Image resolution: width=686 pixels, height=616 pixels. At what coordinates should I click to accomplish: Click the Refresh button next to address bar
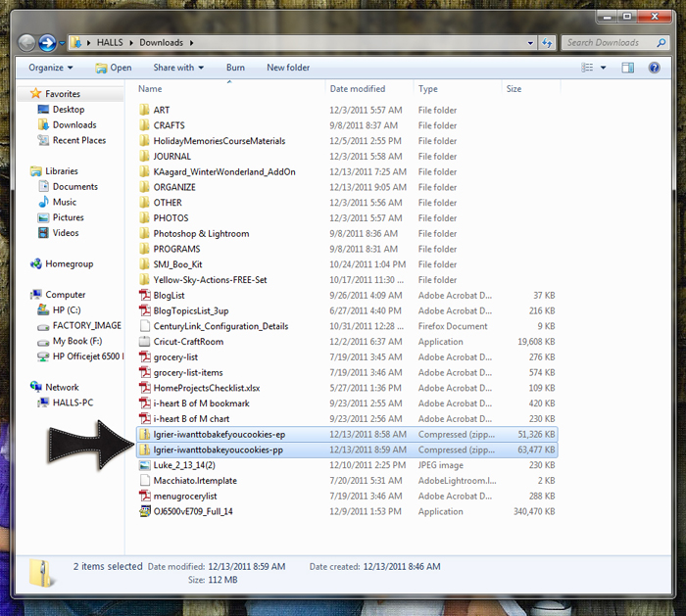click(547, 43)
